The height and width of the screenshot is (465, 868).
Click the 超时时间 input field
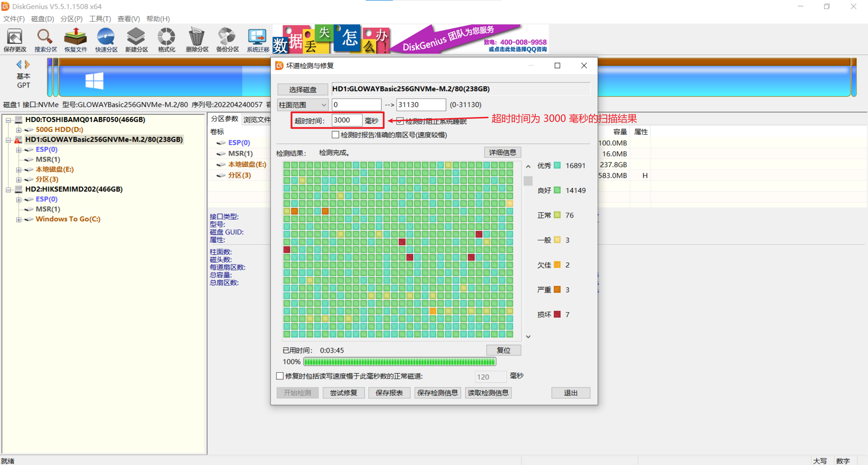(346, 120)
